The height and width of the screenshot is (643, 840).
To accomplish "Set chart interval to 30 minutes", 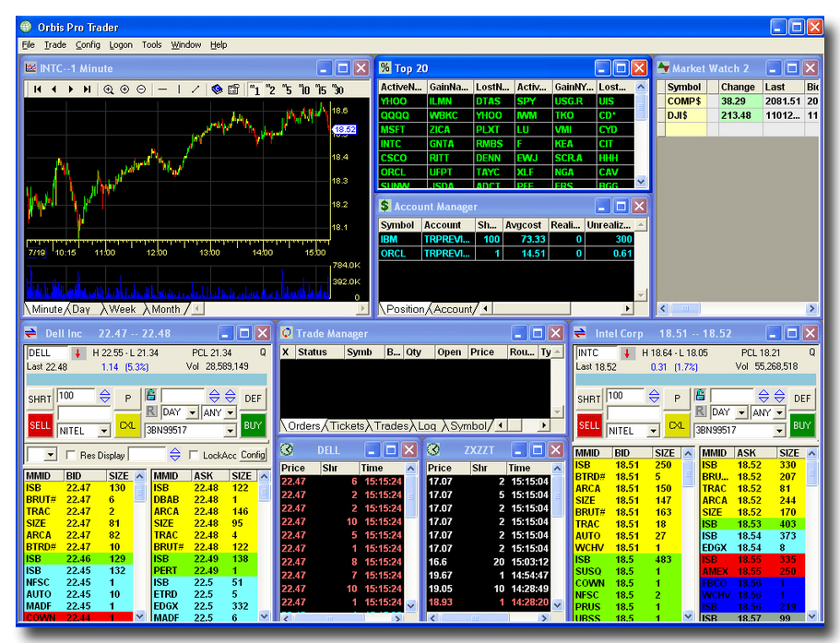I will click(x=337, y=89).
